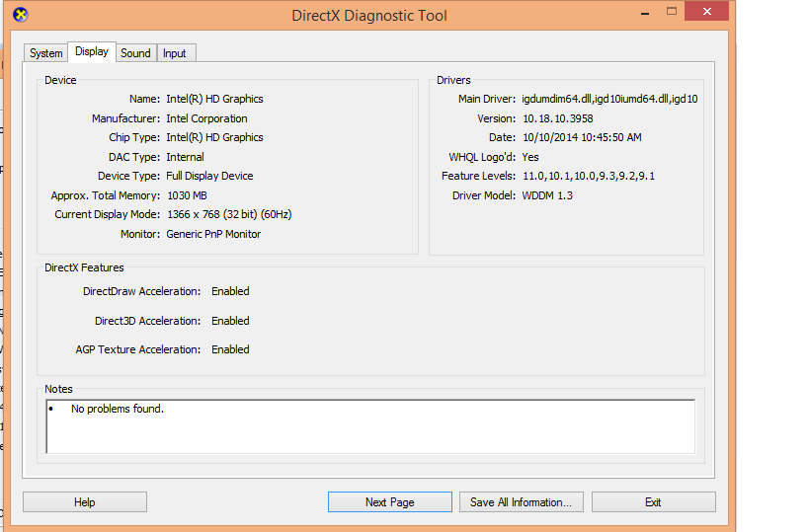Switch to the System tab
The width and height of the screenshot is (809, 532).
click(x=45, y=53)
